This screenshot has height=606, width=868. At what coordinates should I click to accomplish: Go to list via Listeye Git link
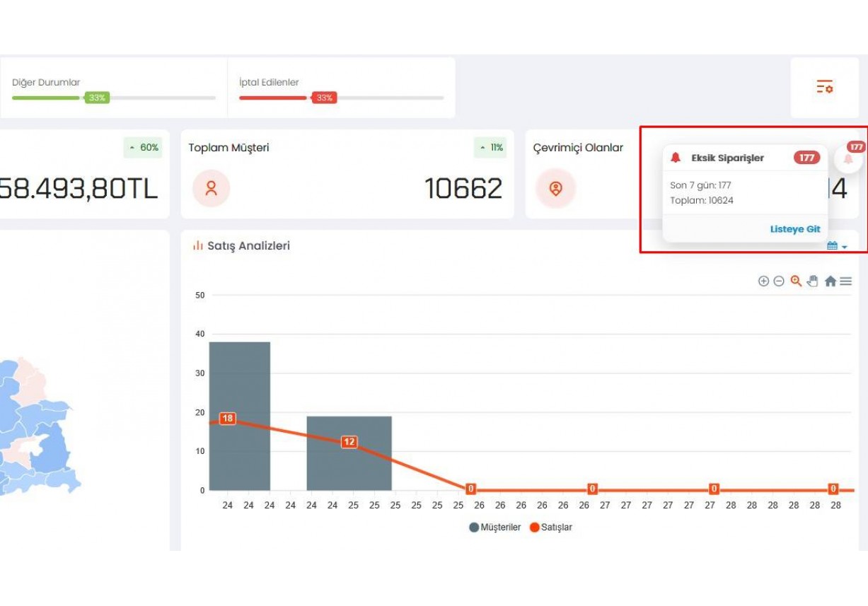794,229
